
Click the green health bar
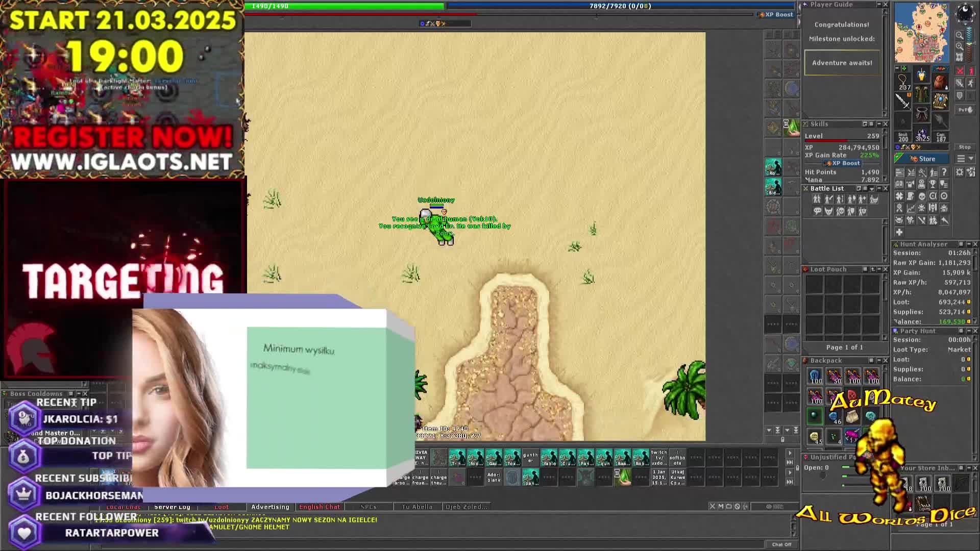click(344, 6)
